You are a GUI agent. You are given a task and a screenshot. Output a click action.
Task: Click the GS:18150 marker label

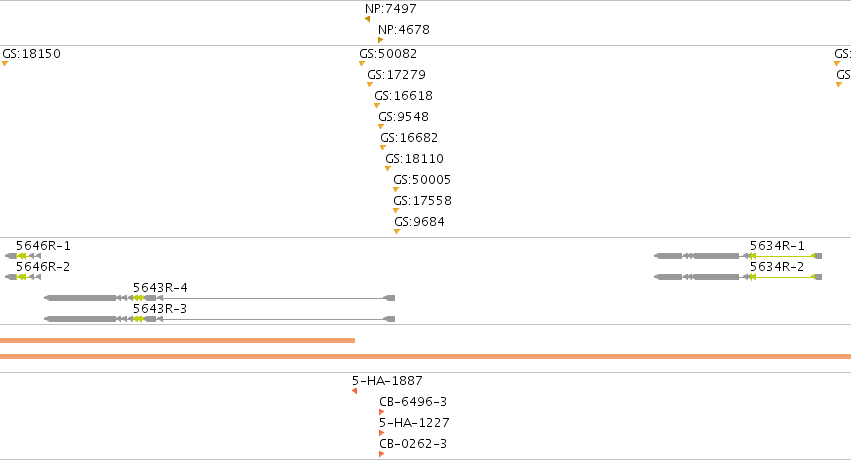[31, 54]
